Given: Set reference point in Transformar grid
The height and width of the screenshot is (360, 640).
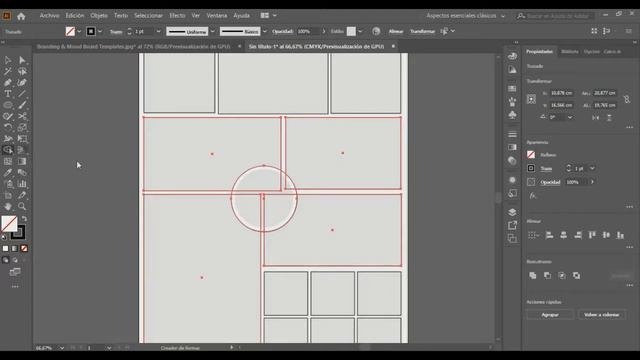Looking at the screenshot, I should tap(531, 99).
